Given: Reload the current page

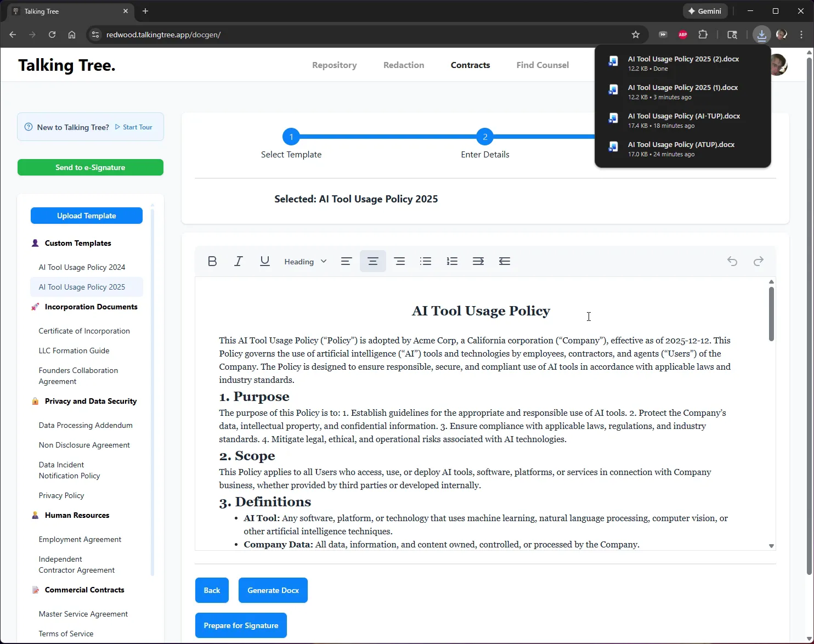Looking at the screenshot, I should click(x=52, y=35).
